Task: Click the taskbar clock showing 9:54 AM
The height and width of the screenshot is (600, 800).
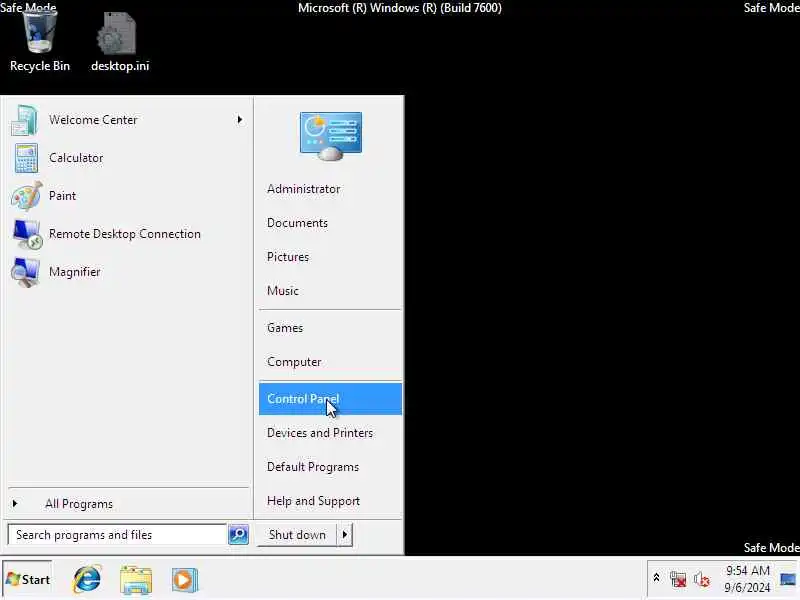Action: 747,579
